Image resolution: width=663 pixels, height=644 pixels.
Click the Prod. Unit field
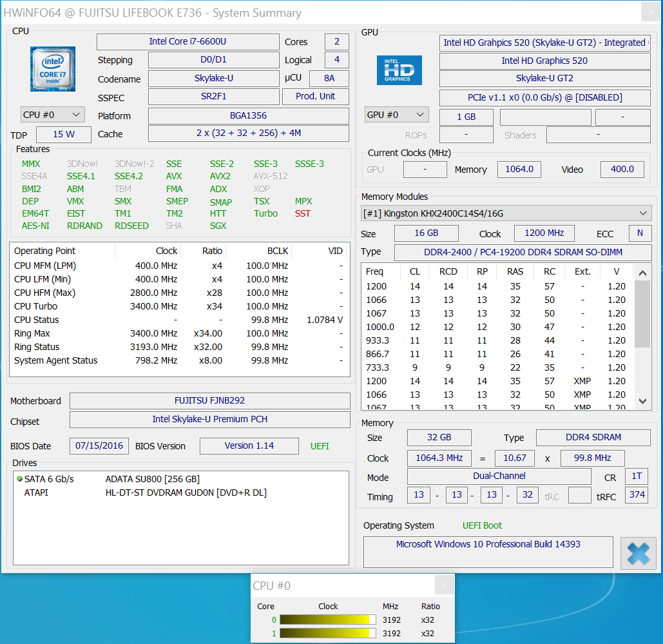click(x=316, y=97)
